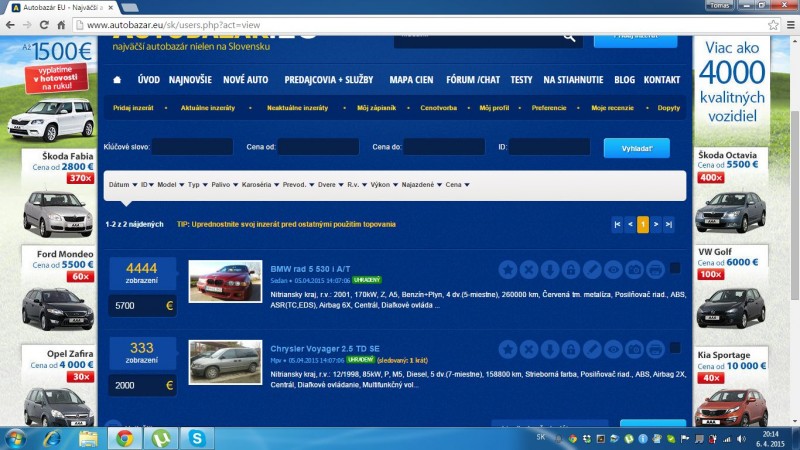Open Chrome menu hamburger icon
This screenshot has height=450, width=800.
pyautogui.click(x=790, y=24)
